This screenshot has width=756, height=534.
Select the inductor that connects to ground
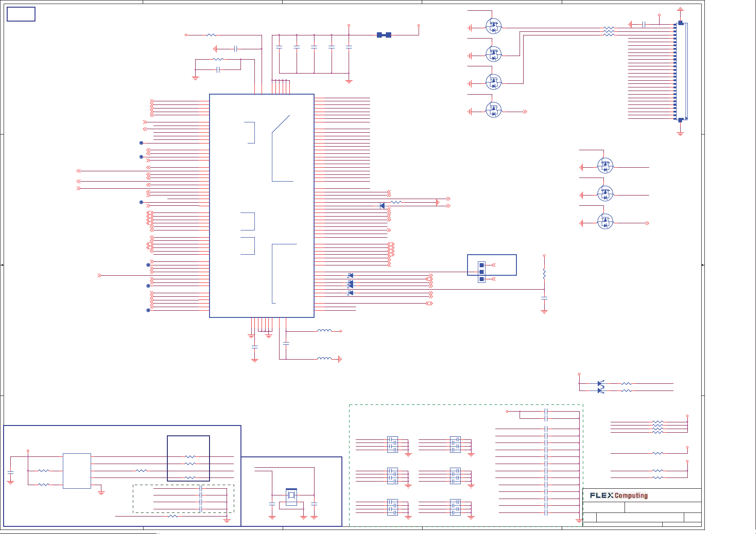(324, 359)
